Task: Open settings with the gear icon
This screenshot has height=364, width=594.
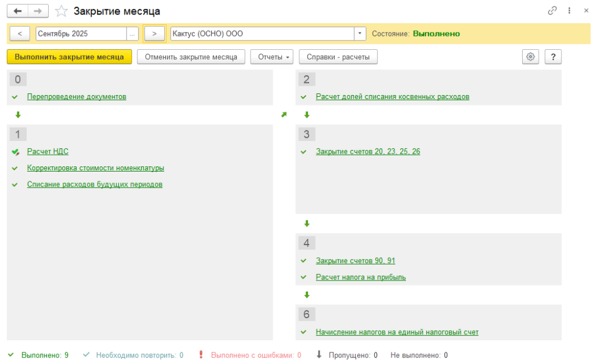Action: (530, 57)
